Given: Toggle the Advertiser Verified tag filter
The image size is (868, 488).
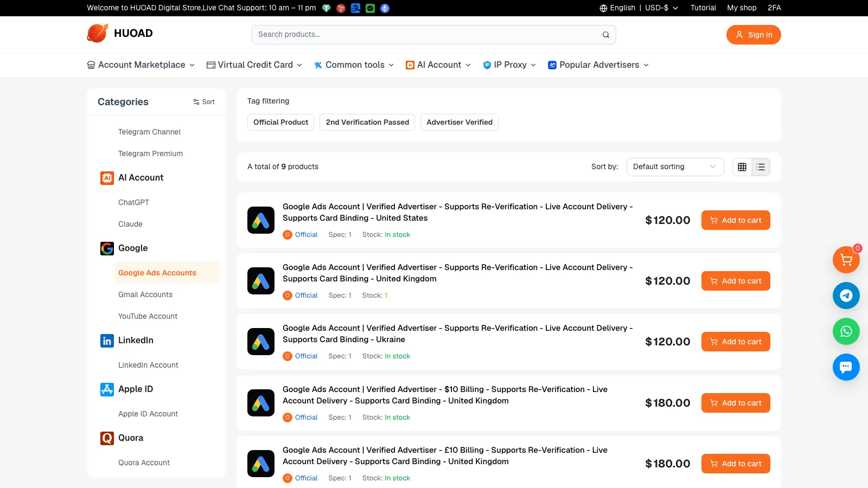Looking at the screenshot, I should coord(459,123).
